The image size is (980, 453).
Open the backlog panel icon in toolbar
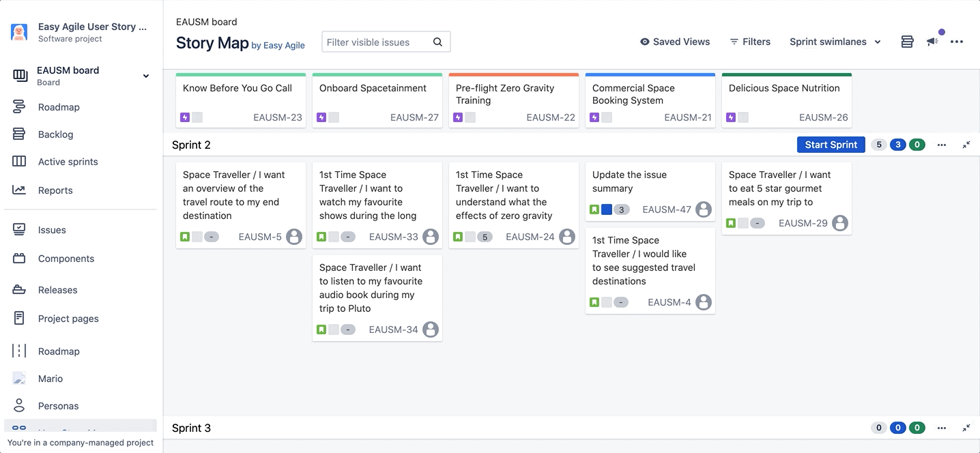click(907, 42)
